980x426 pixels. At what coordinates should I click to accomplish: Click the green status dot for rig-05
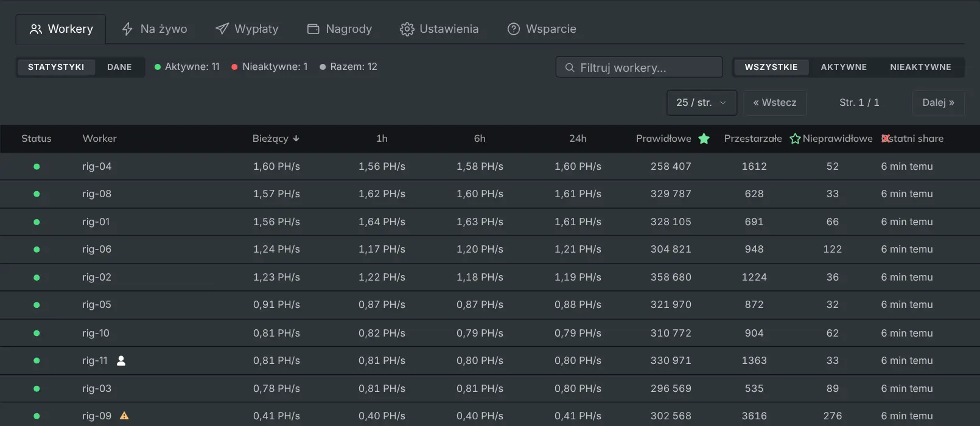click(x=37, y=305)
